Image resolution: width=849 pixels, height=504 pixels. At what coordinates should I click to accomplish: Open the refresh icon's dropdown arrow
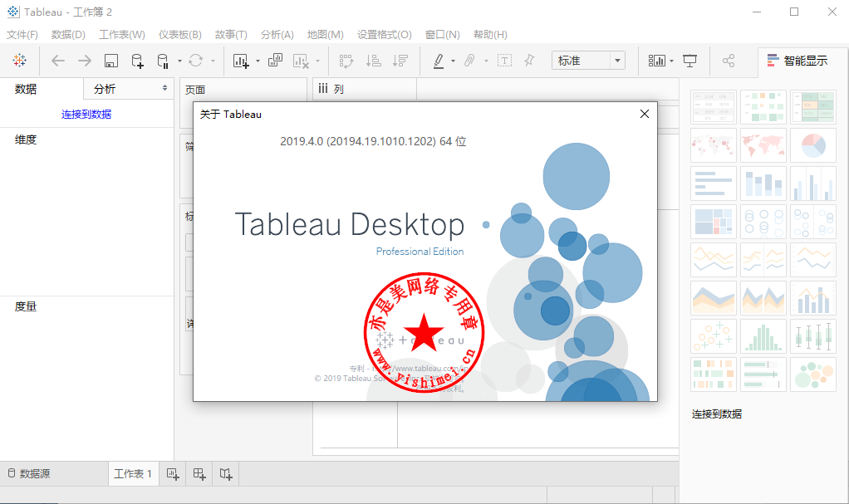[213, 61]
